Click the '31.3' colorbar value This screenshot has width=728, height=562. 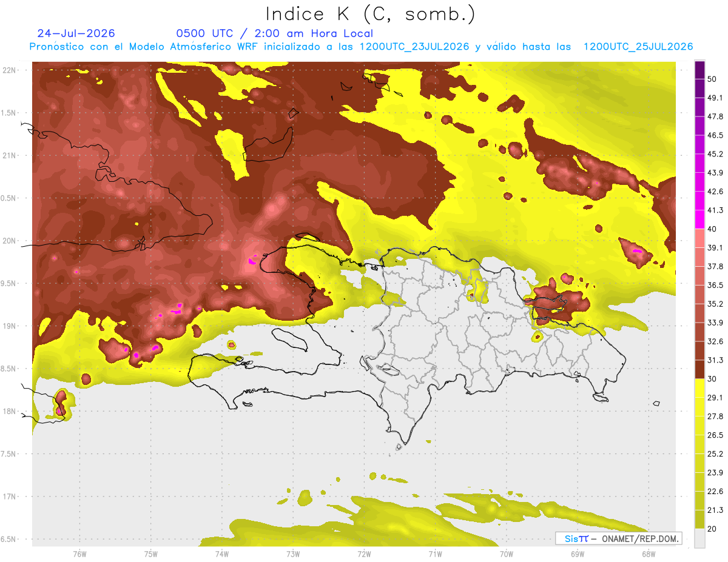click(x=715, y=360)
